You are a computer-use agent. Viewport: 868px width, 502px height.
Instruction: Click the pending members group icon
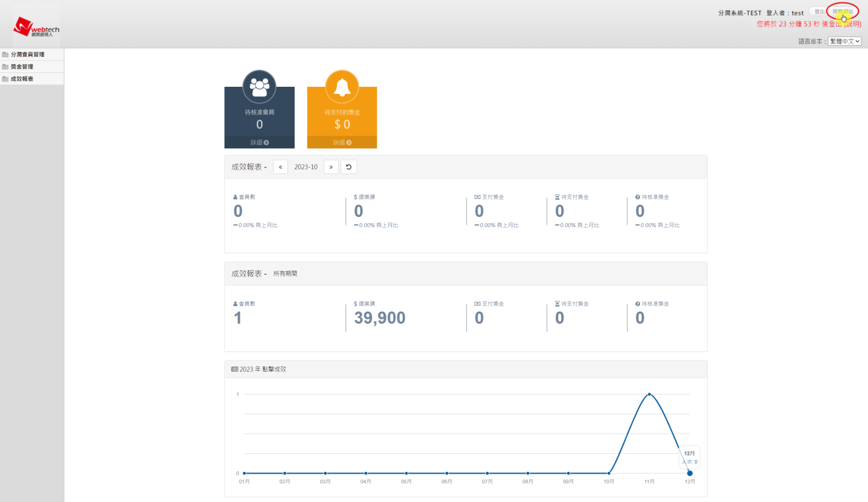point(259,87)
